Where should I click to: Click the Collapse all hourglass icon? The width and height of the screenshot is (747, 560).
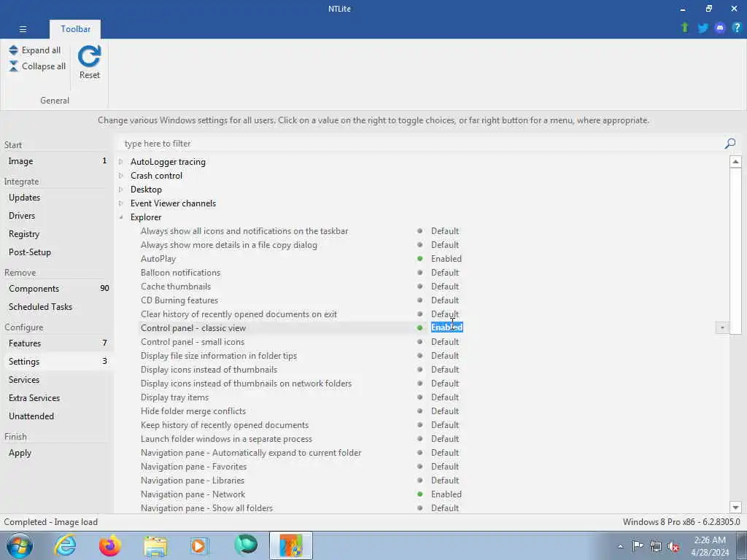pyautogui.click(x=13, y=66)
